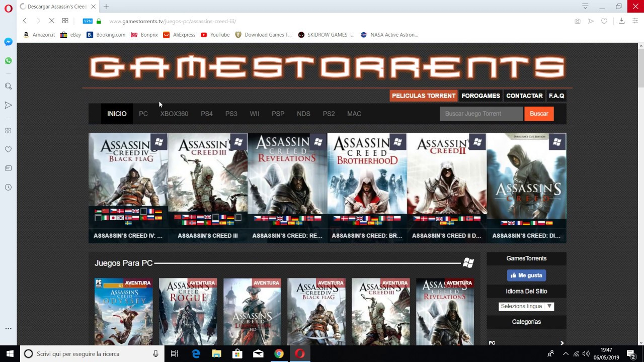Expand the PC category arrow
644x362 pixels.
point(562,343)
